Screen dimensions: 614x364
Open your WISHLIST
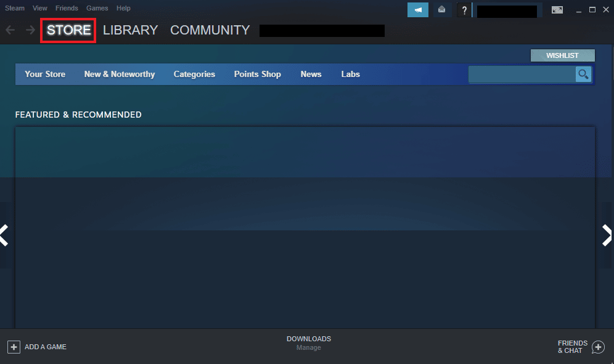point(562,55)
